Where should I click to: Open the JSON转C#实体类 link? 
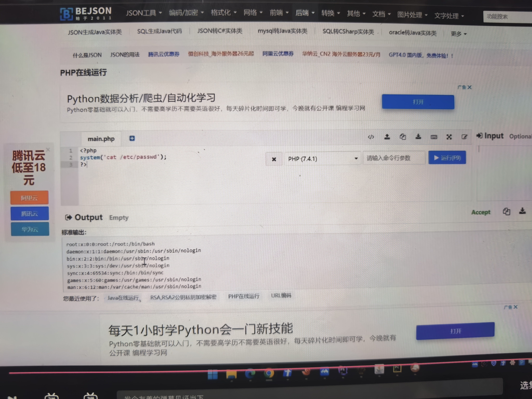click(x=220, y=31)
